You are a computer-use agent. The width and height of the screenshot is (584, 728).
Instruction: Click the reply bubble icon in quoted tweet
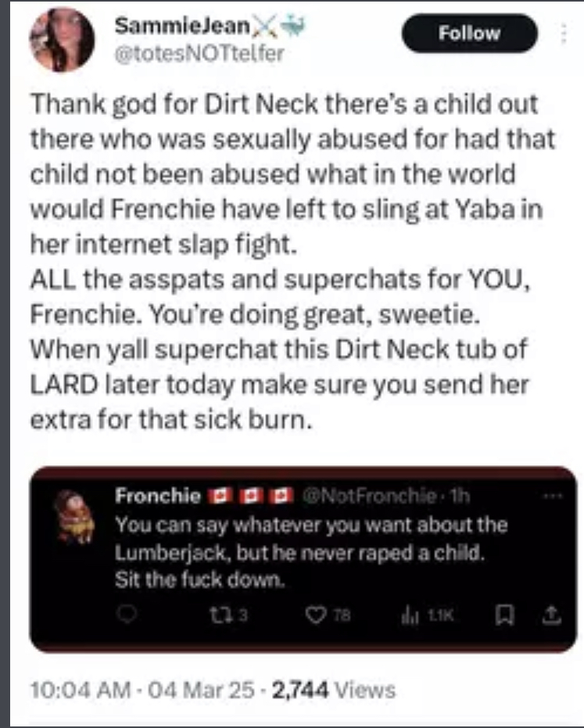(127, 615)
